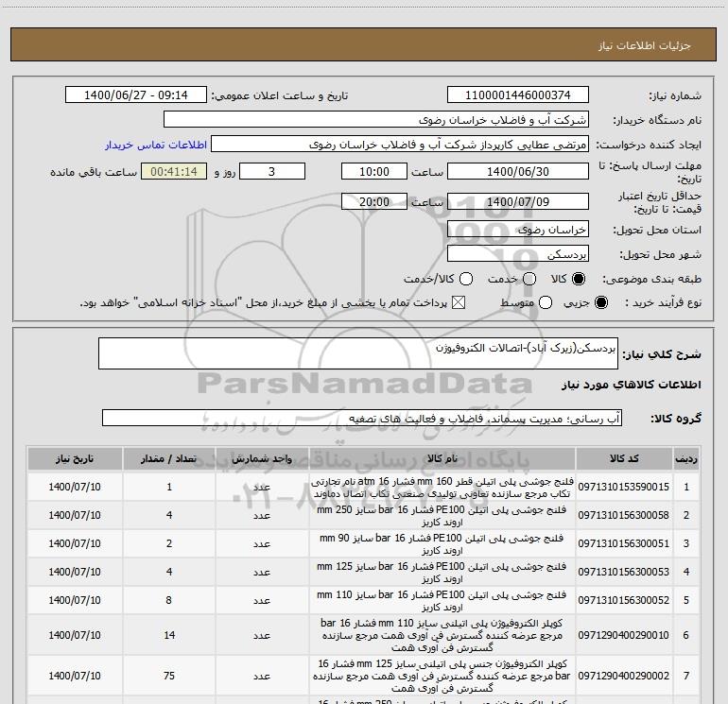Screen dimensions: 728x704
Task: Click product code 0971310156300053
Action: pyautogui.click(x=624, y=572)
